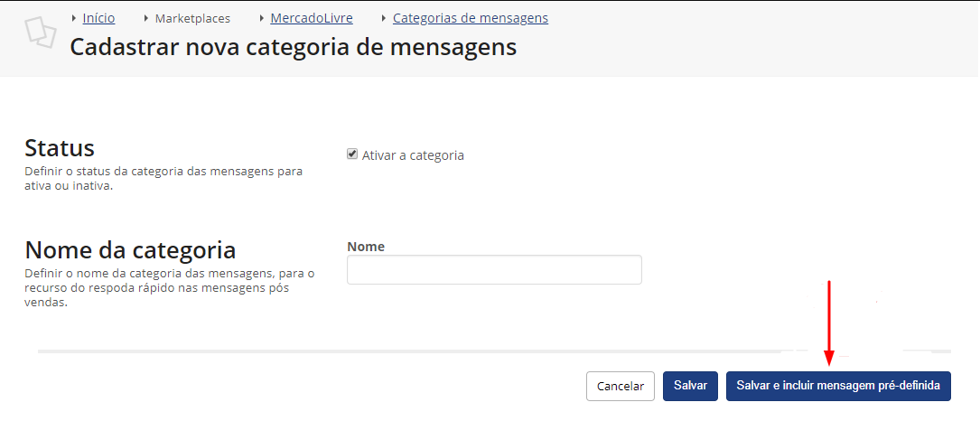Open the MercadoLivre breadcrumb link

[x=312, y=19]
